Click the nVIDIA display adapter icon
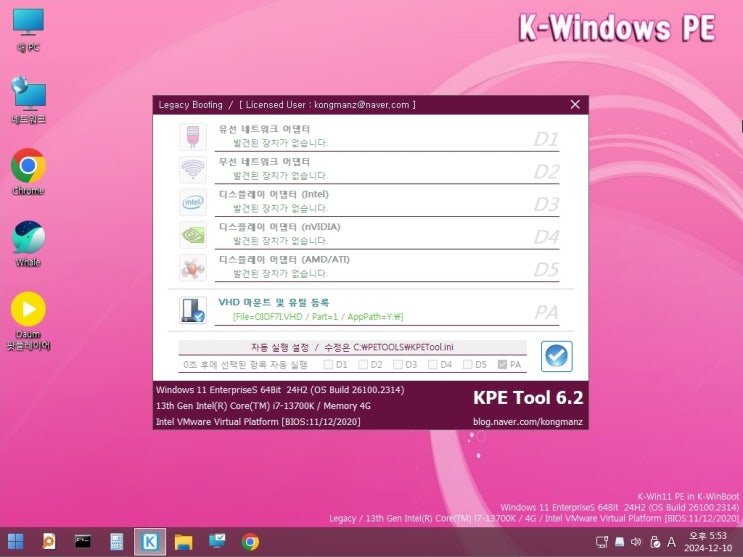 193,235
